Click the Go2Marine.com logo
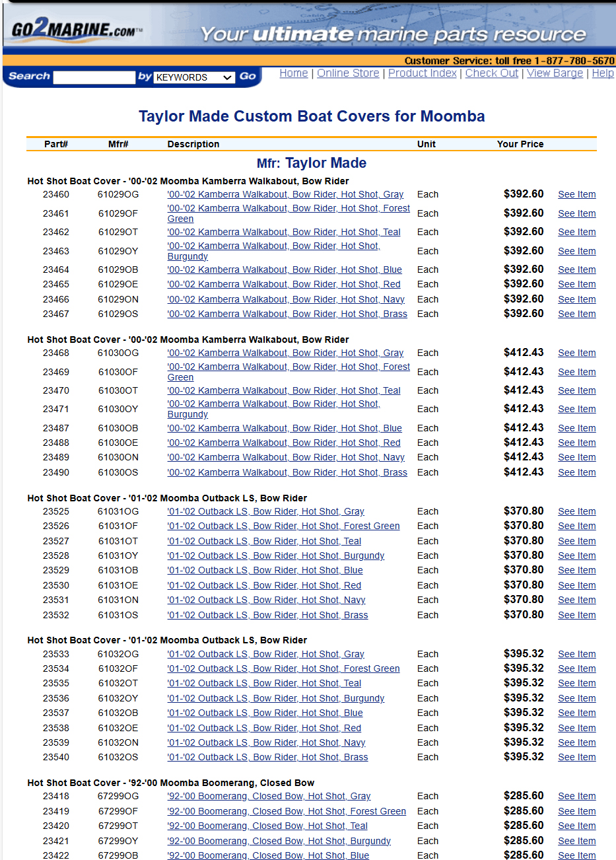The image size is (616, 860). pyautogui.click(x=76, y=30)
